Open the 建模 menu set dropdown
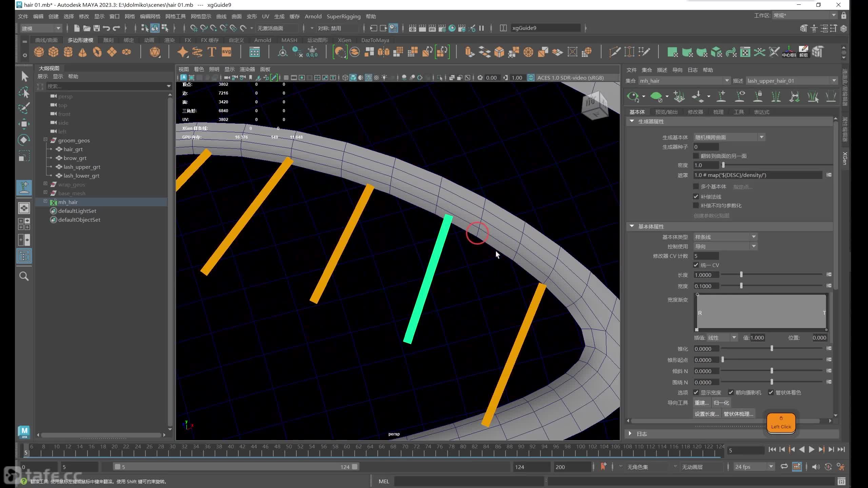 (41, 28)
